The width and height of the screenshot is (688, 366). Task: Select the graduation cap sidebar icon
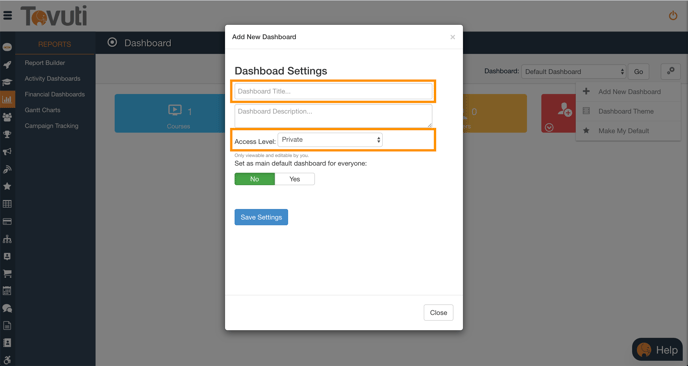click(x=7, y=82)
